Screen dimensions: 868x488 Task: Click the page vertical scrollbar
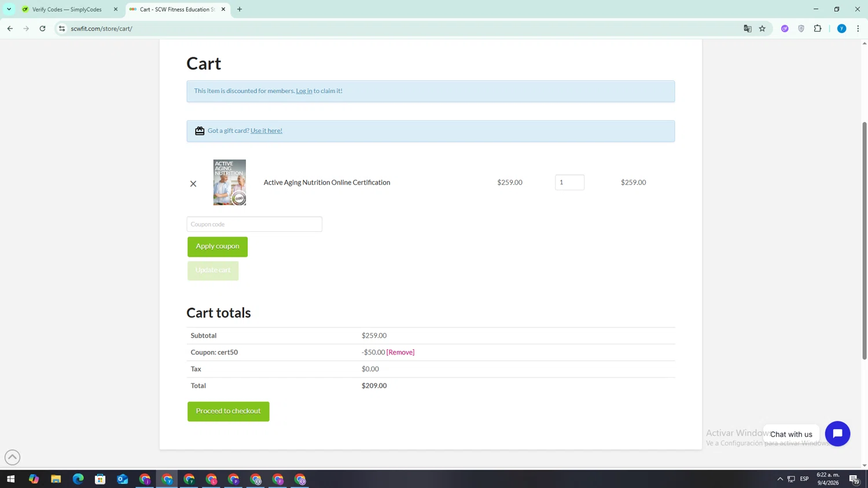click(865, 241)
